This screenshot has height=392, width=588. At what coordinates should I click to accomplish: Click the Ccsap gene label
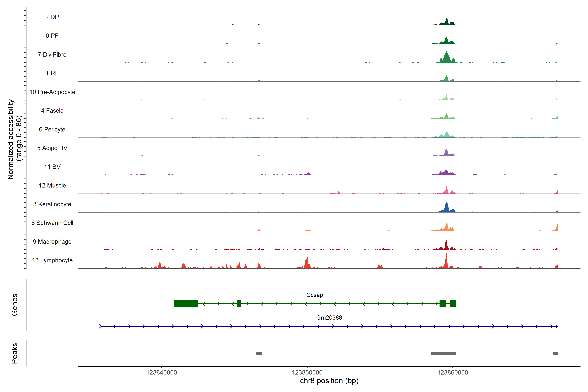(315, 295)
